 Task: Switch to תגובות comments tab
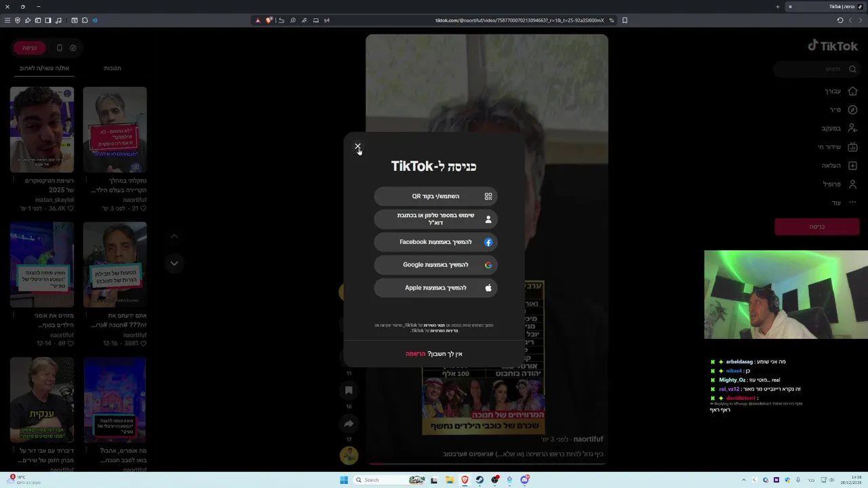[x=112, y=68]
